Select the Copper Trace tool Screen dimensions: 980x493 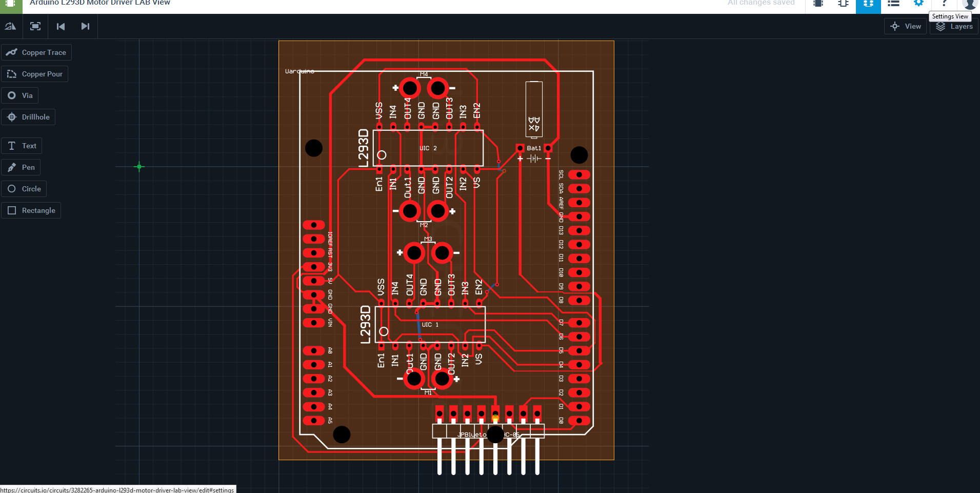coord(36,52)
